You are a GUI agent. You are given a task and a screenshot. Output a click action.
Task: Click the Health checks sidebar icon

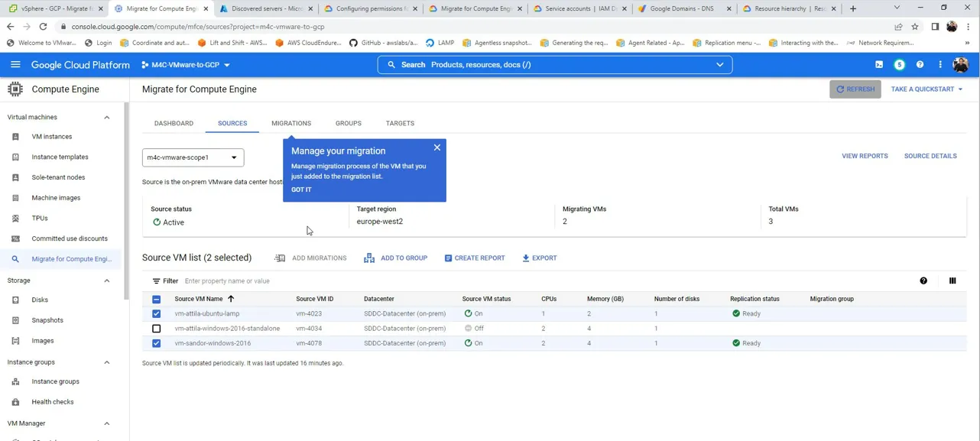click(15, 402)
